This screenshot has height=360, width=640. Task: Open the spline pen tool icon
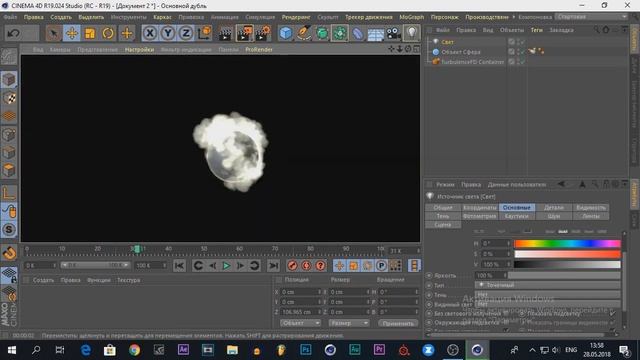304,33
